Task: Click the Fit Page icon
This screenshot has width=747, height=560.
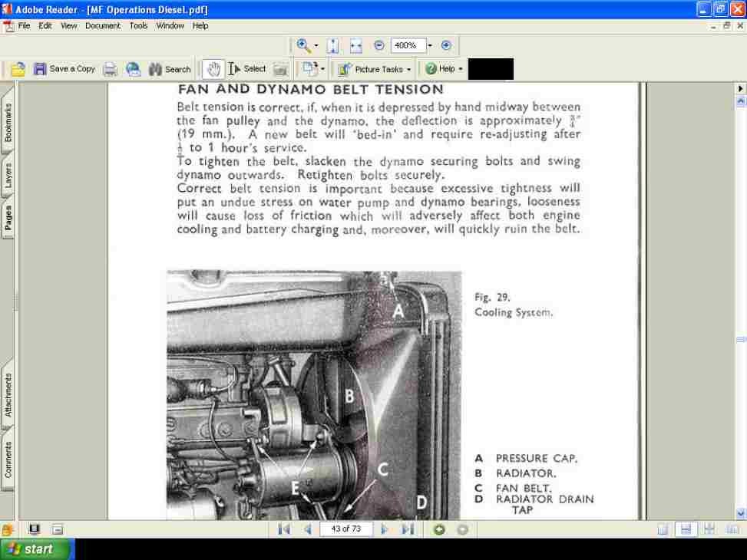Action: pyautogui.click(x=333, y=46)
